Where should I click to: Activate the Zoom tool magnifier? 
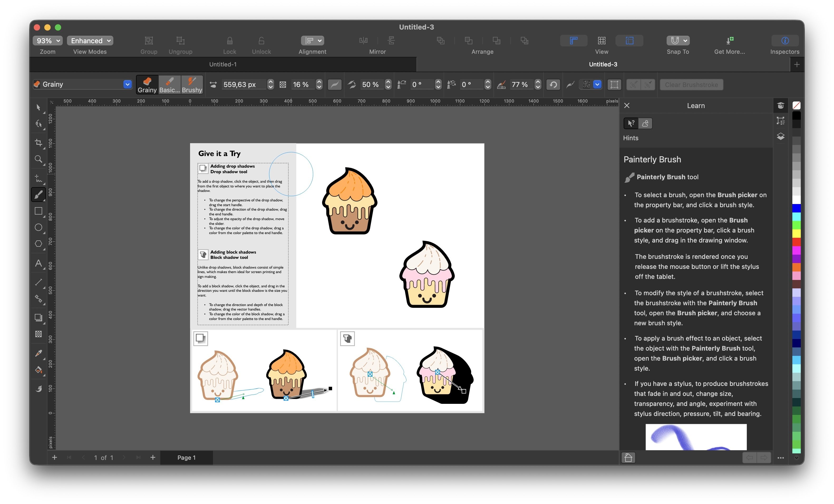(x=38, y=159)
